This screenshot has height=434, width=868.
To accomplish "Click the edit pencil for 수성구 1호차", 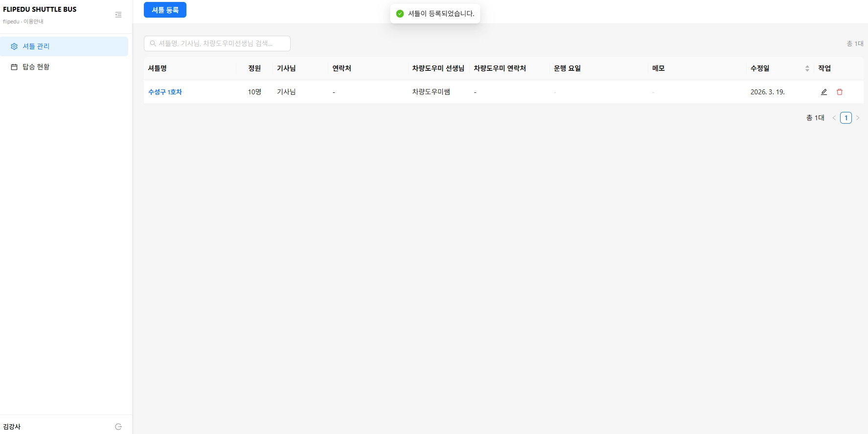I will tap(824, 92).
